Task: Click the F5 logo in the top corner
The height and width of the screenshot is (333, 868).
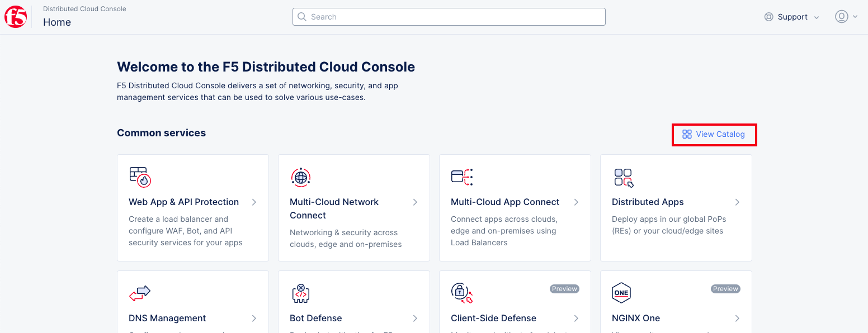Action: coord(15,17)
